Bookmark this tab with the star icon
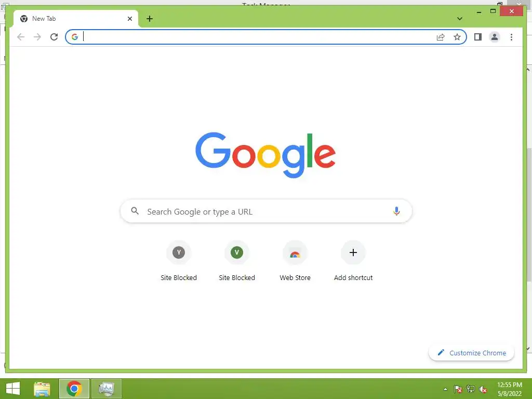The height and width of the screenshot is (399, 532). click(457, 37)
